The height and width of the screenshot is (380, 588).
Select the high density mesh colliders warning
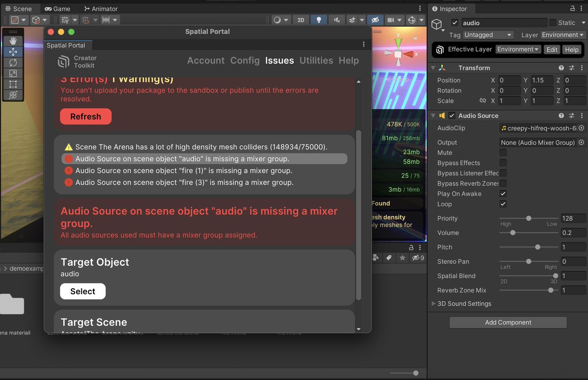click(x=205, y=147)
